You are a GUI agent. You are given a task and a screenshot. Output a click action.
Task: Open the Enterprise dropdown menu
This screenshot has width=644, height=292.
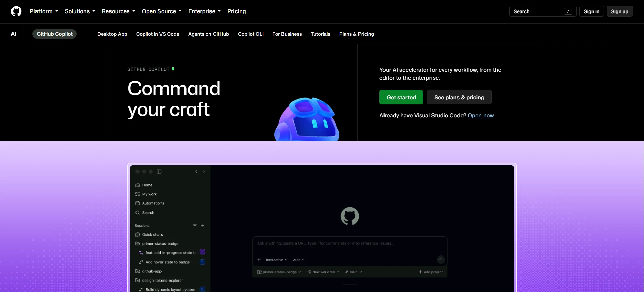click(x=204, y=11)
